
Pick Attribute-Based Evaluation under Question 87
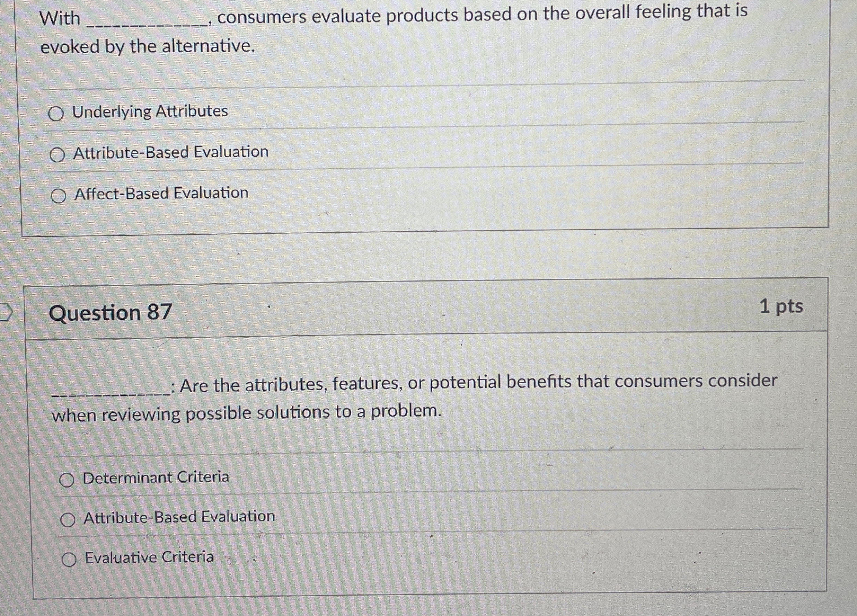pos(68,520)
